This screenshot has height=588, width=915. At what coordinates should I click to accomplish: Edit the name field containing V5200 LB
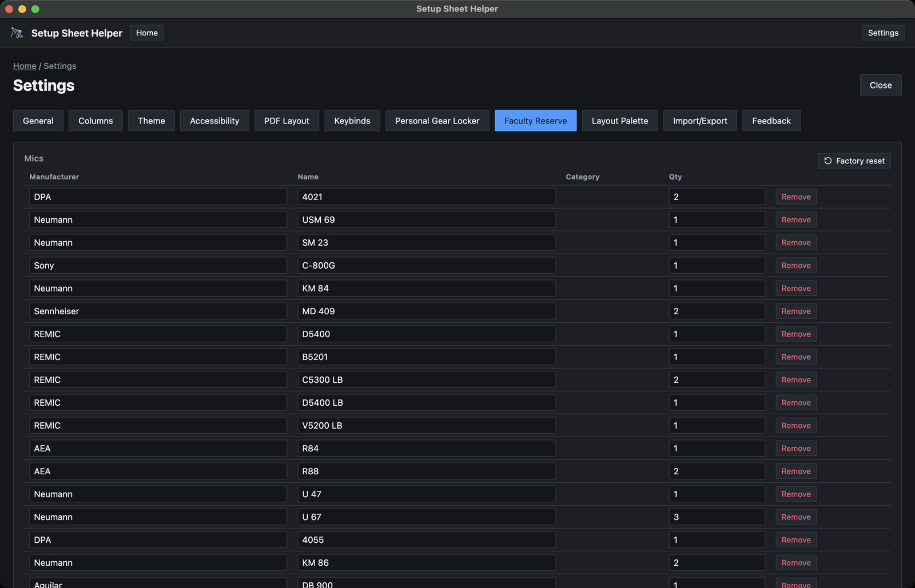click(x=426, y=425)
